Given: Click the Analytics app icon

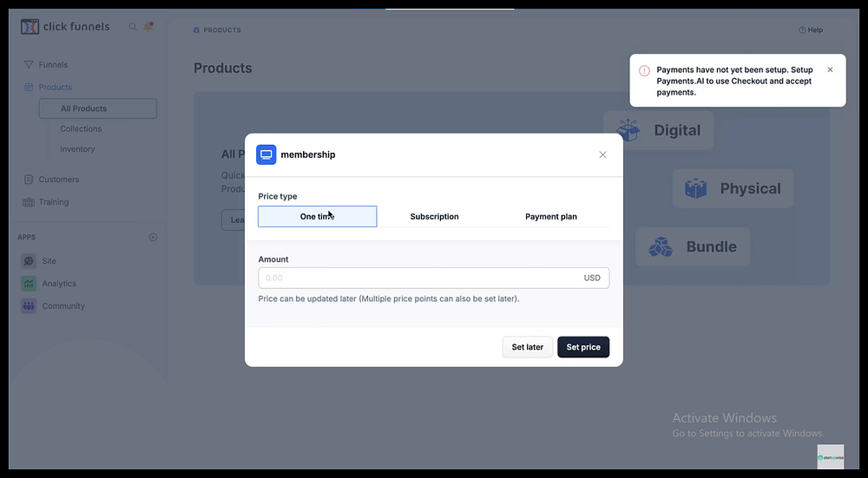Looking at the screenshot, I should (x=29, y=284).
